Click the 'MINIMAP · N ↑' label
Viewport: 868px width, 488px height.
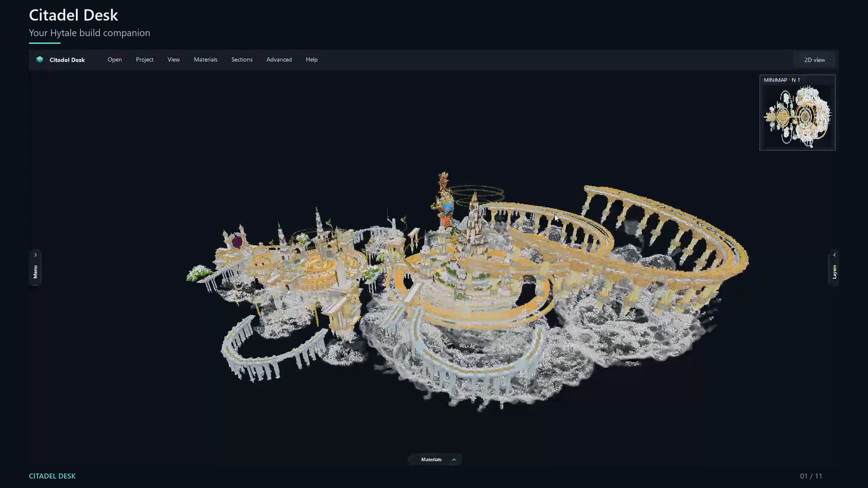click(782, 80)
